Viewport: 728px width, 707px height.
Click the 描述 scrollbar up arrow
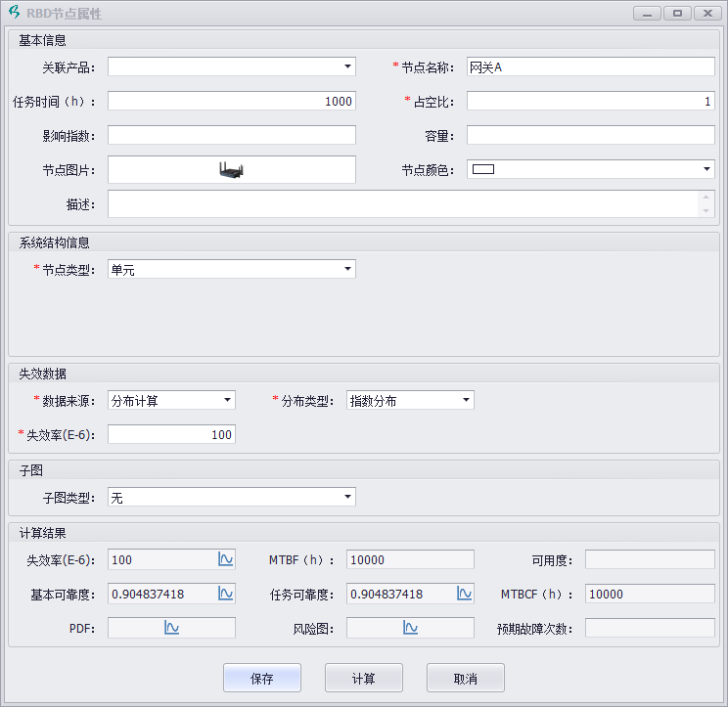point(705,197)
